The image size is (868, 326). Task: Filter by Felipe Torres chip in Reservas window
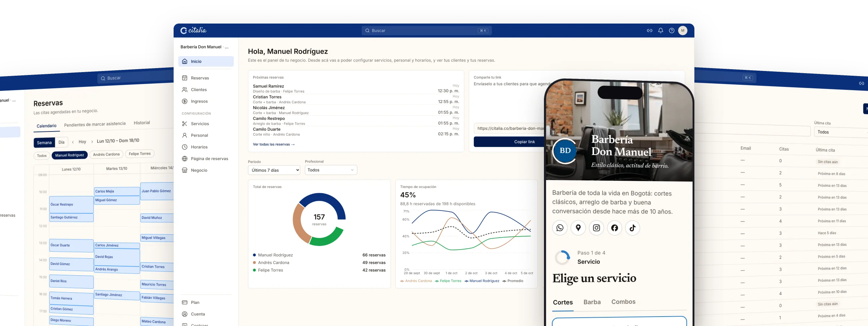tap(140, 154)
